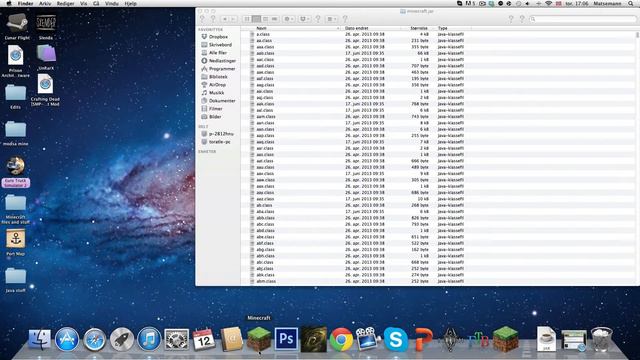Launch iTunes from the Dock

pyautogui.click(x=149, y=339)
